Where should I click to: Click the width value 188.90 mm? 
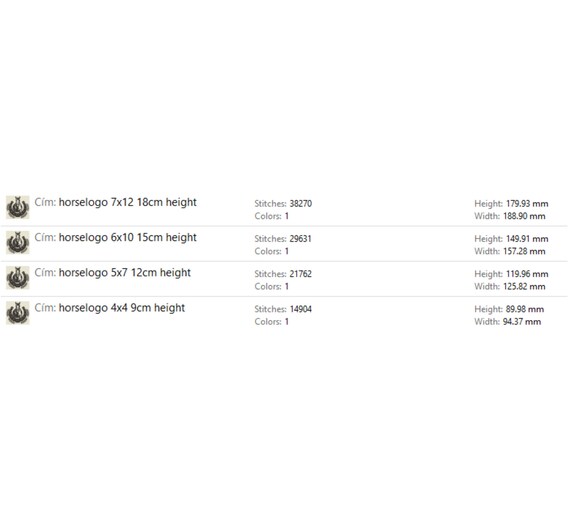(x=524, y=216)
